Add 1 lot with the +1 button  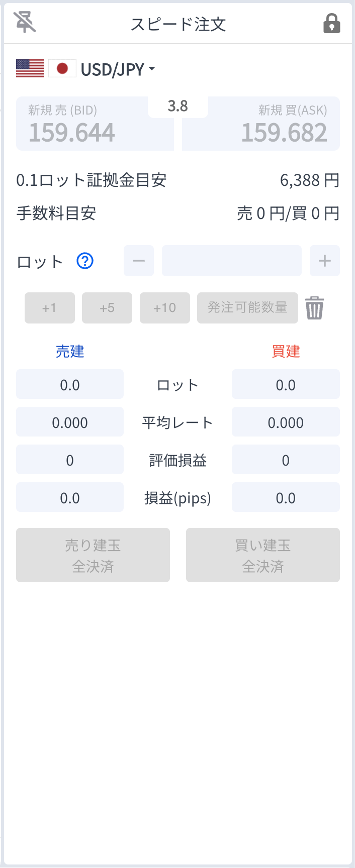pyautogui.click(x=49, y=308)
